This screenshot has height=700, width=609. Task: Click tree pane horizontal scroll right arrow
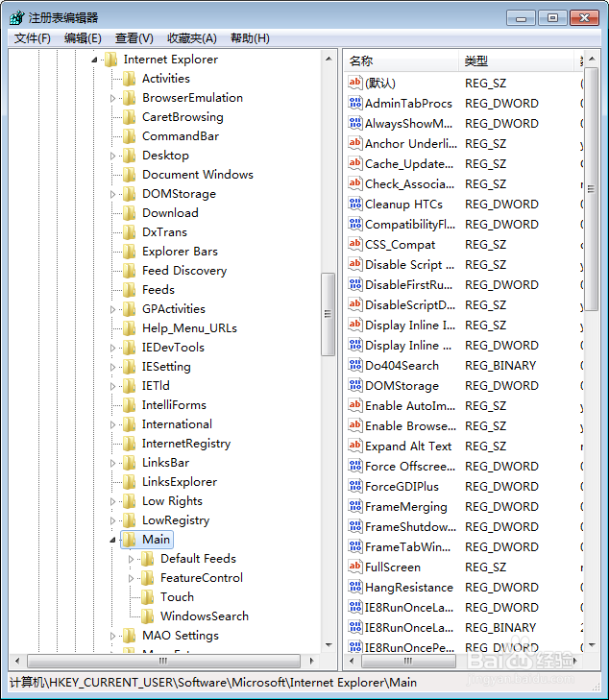point(311,661)
